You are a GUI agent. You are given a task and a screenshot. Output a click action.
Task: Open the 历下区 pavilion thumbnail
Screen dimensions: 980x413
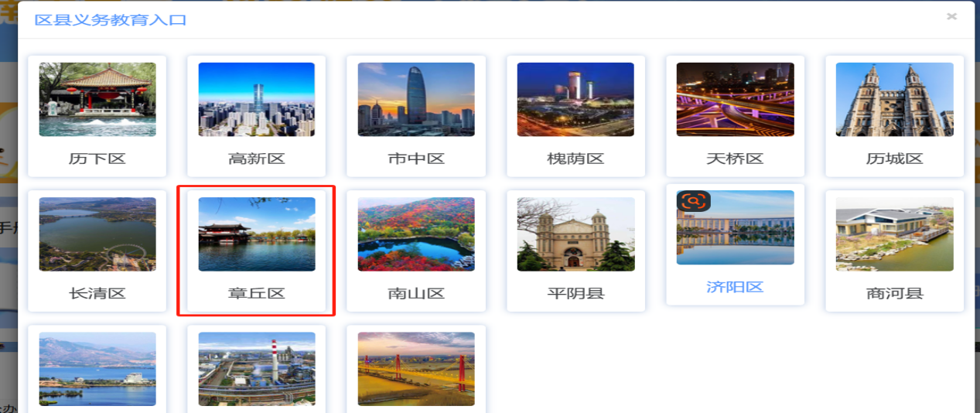(97, 100)
